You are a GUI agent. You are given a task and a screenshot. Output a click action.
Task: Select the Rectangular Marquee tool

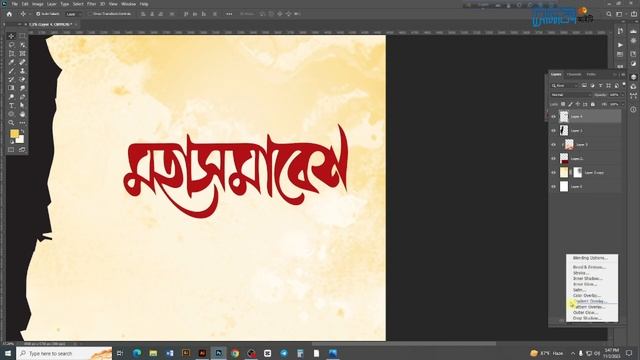tap(22, 36)
